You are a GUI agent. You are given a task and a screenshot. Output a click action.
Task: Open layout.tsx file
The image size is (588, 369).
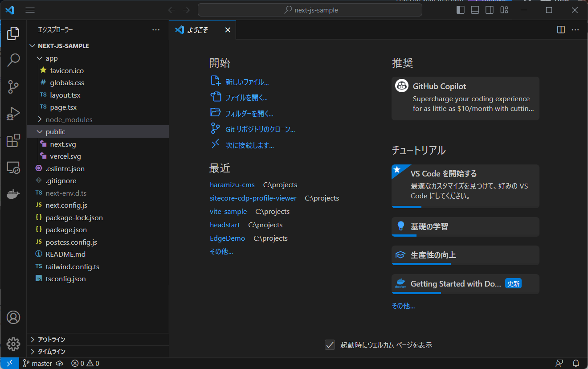click(98, 95)
